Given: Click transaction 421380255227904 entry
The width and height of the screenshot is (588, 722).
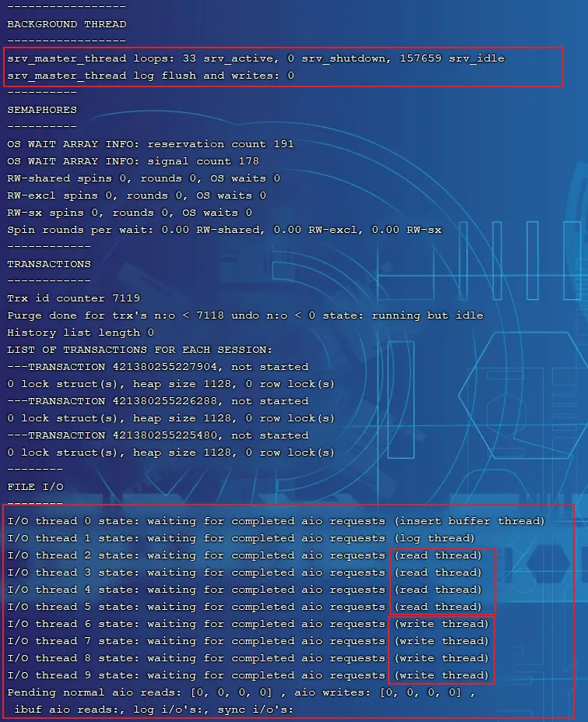Looking at the screenshot, I should 157,367.
